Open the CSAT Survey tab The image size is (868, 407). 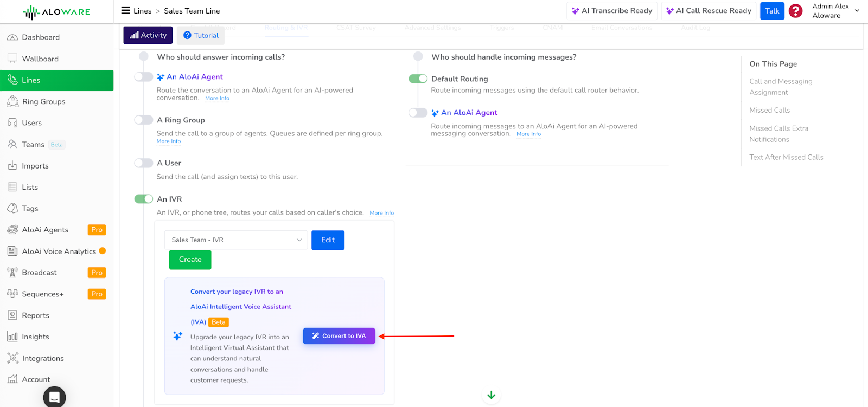(x=356, y=28)
